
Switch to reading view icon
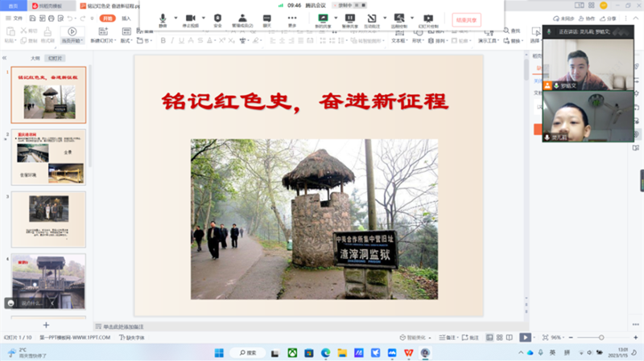[x=510, y=338]
